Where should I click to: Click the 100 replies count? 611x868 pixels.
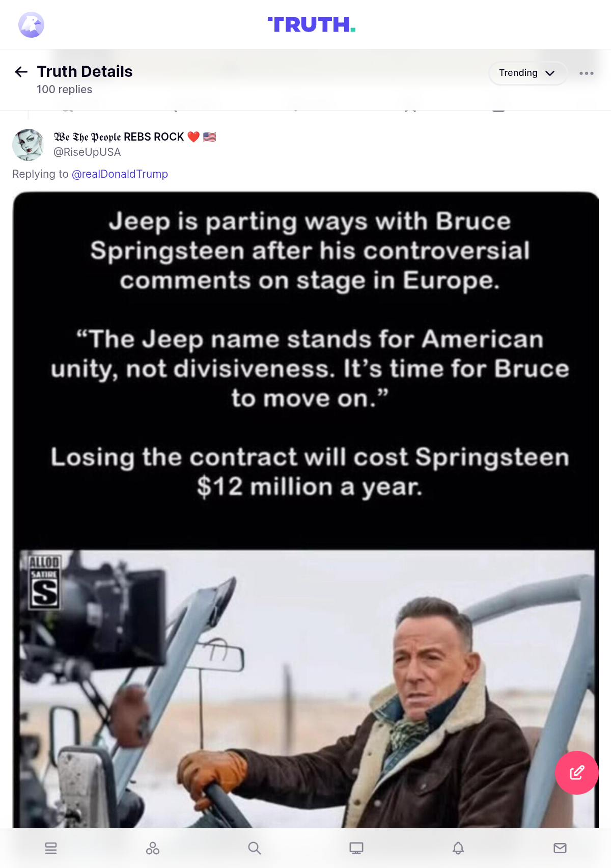(64, 90)
